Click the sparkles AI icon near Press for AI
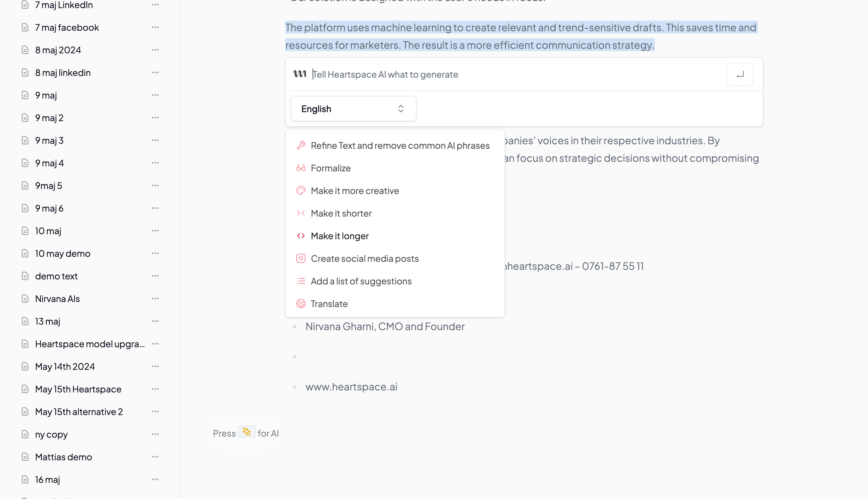The image size is (868, 499). (x=247, y=432)
